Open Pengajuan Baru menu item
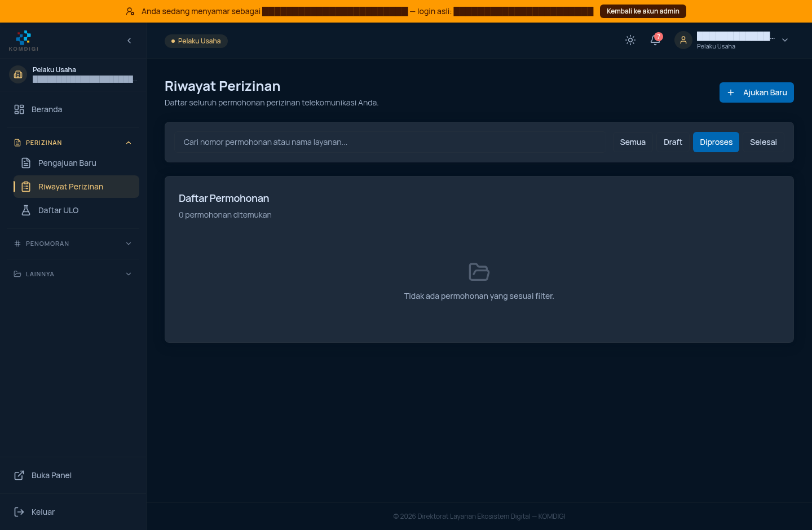 pyautogui.click(x=76, y=163)
